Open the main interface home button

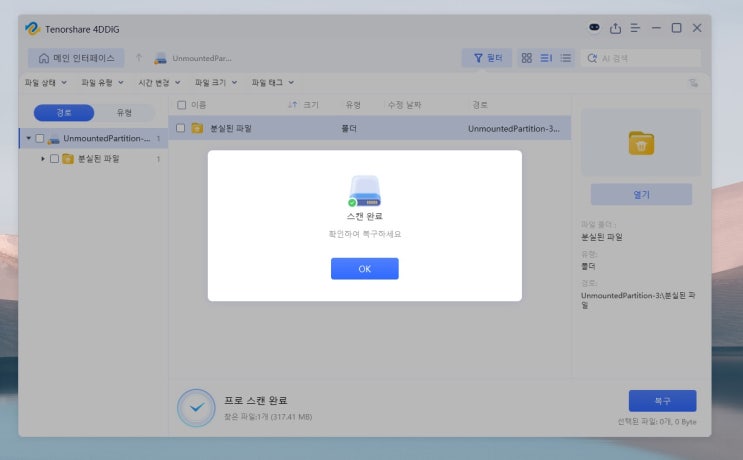tap(76, 58)
